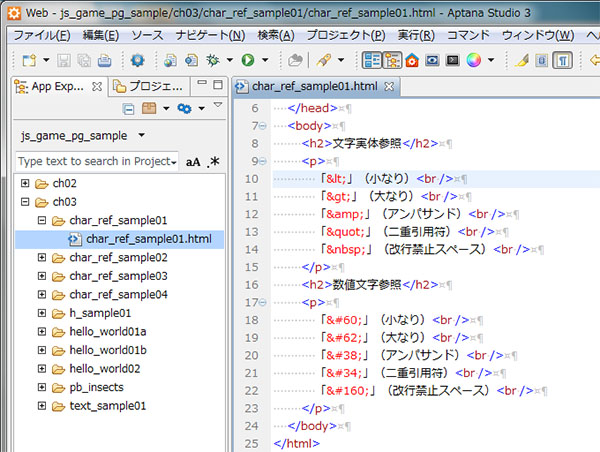Open the 編集(E) menu

tap(101, 36)
